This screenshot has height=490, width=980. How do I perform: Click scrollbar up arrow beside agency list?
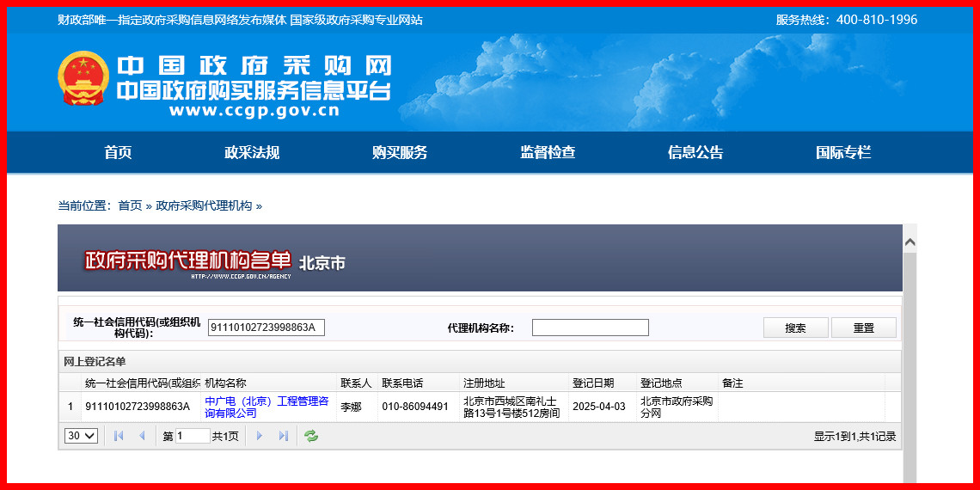(x=910, y=242)
